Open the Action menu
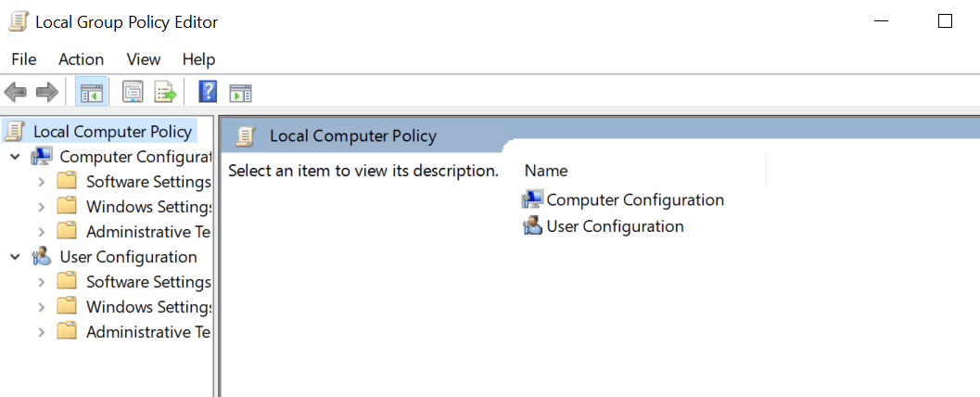The height and width of the screenshot is (397, 980). point(82,59)
